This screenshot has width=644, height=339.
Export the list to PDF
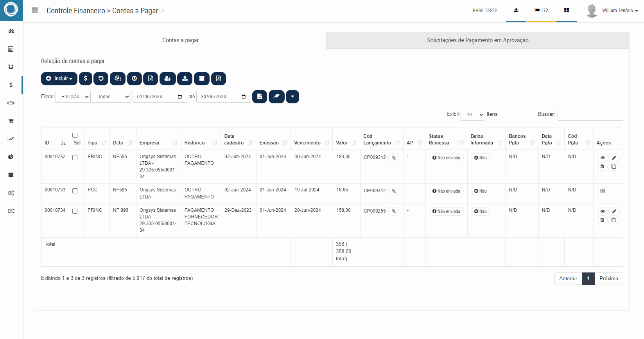click(219, 79)
